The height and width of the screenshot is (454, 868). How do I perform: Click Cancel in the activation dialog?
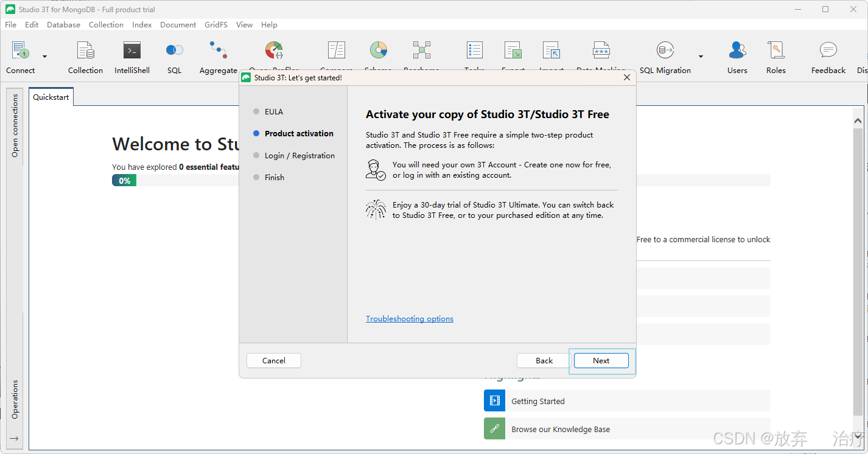(274, 361)
